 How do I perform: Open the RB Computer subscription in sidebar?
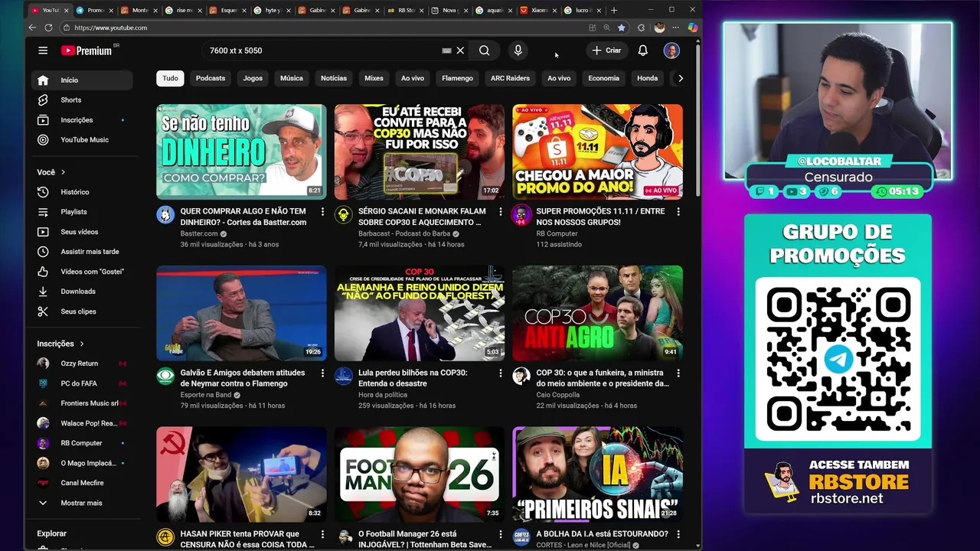[82, 443]
